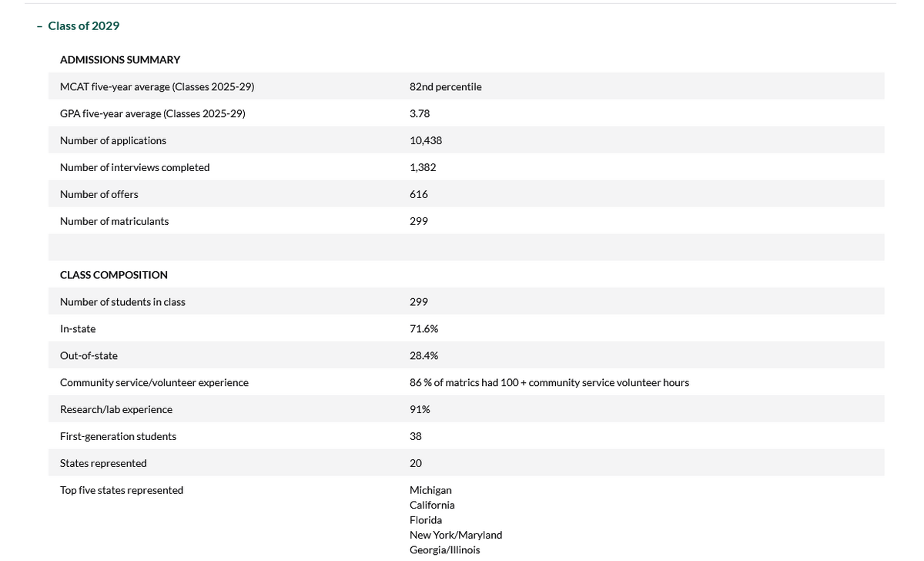Screen dimensions: 924x561
Task: Select the In-state percentage 71.6%
Action: [423, 329]
